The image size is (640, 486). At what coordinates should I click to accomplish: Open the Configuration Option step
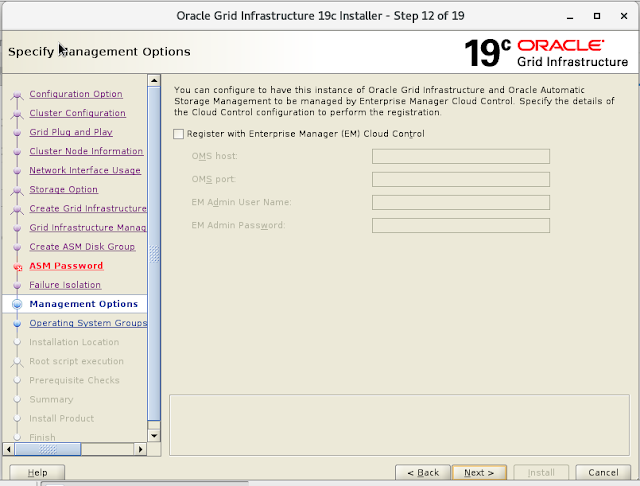[x=76, y=94]
